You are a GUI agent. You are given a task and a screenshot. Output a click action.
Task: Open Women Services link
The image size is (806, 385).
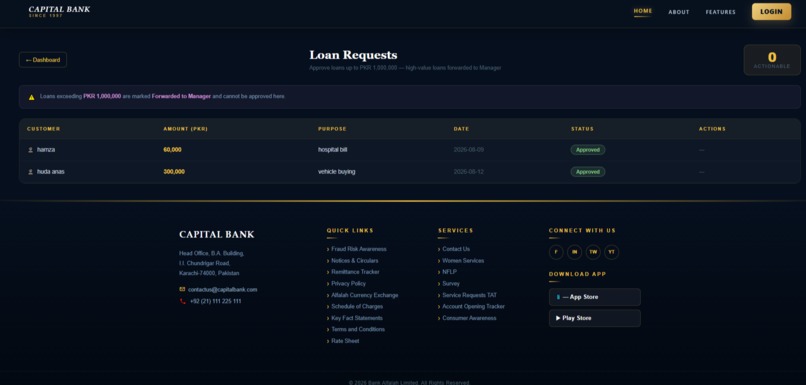(x=463, y=261)
